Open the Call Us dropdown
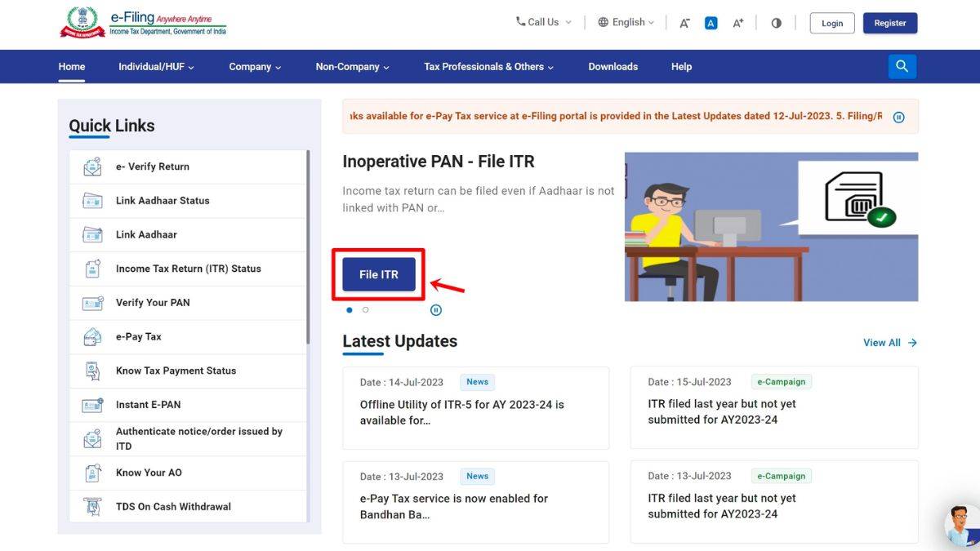 [x=543, y=23]
